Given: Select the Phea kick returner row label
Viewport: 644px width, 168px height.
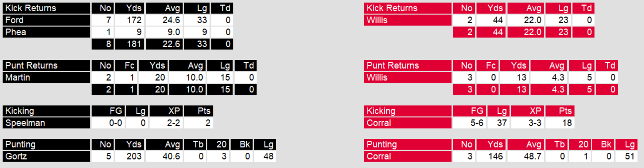Looking at the screenshot, I should coord(16,32).
